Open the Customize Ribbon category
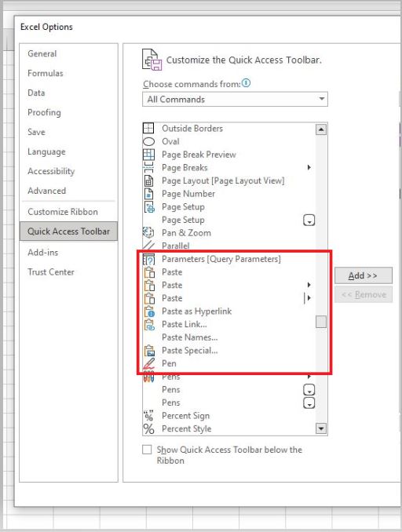 tap(63, 212)
